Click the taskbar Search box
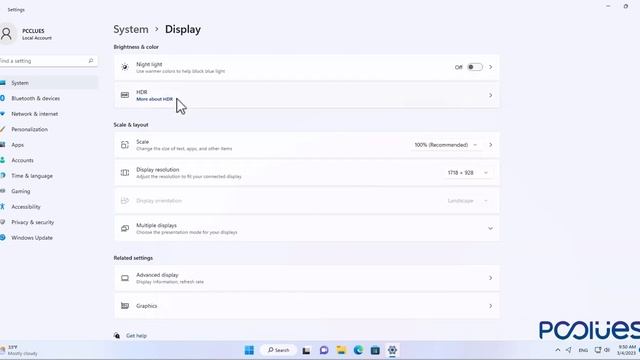 coord(279,350)
